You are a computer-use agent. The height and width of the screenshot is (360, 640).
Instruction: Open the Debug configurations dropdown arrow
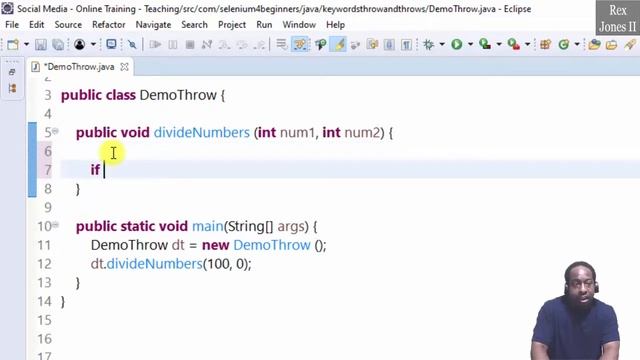point(442,44)
